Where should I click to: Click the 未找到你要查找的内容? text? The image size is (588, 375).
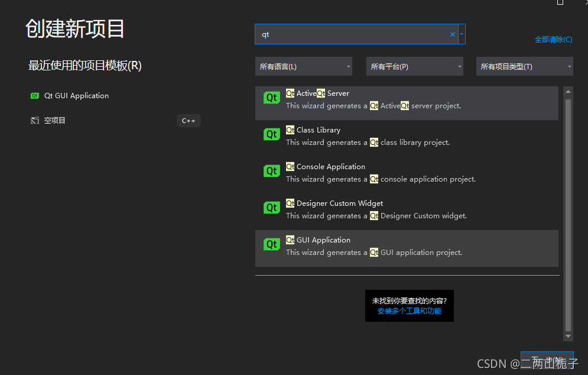point(409,300)
